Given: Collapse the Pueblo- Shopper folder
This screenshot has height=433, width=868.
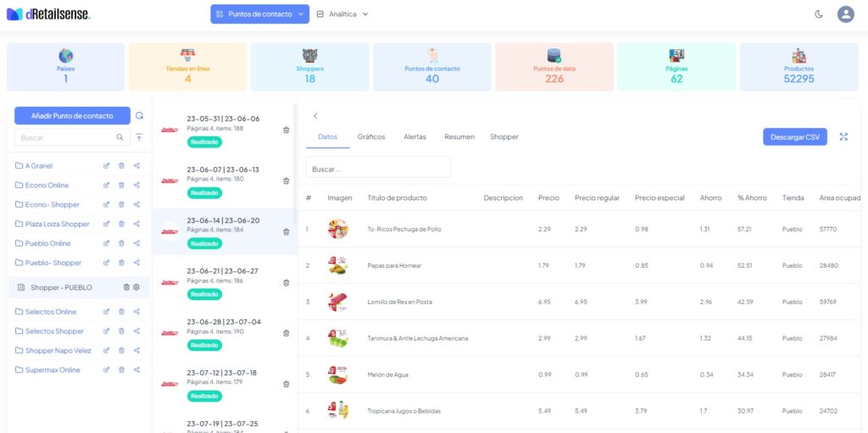Looking at the screenshot, I should pyautogui.click(x=48, y=263).
